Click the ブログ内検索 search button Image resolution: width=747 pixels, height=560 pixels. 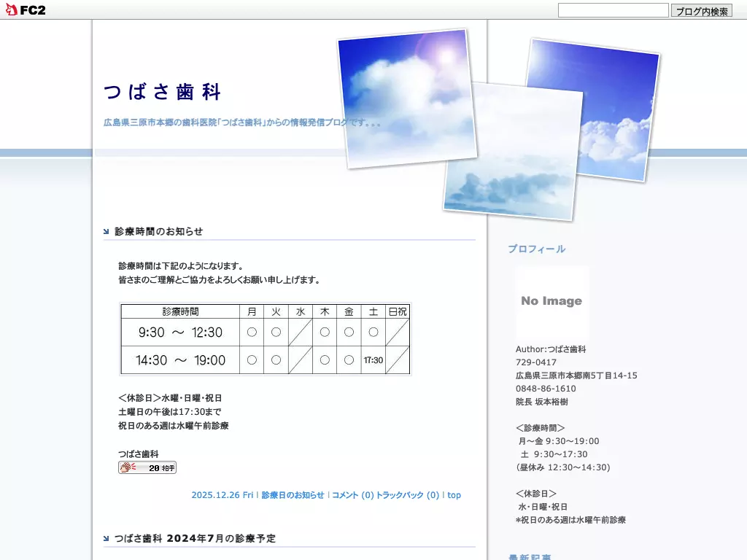click(x=701, y=11)
